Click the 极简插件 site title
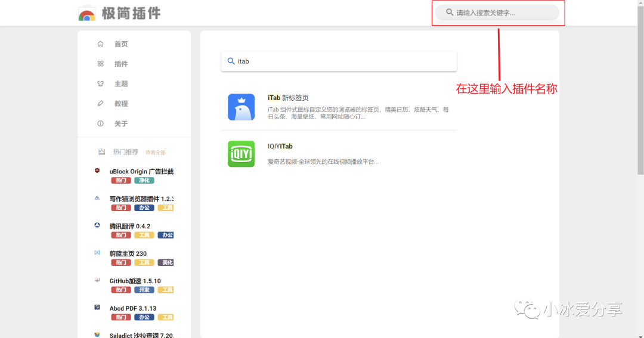The height and width of the screenshot is (338, 644). pyautogui.click(x=131, y=13)
